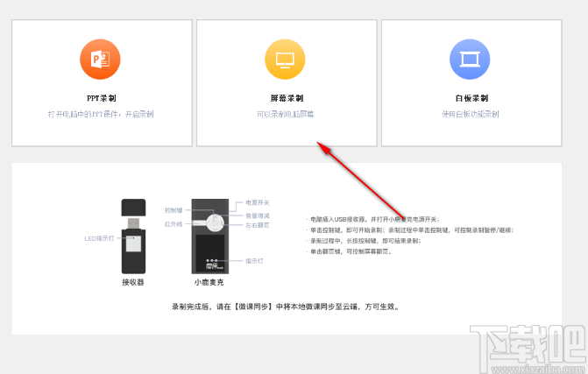The height and width of the screenshot is (374, 588).
Task: Click the 红外线 label
Action: (x=174, y=224)
